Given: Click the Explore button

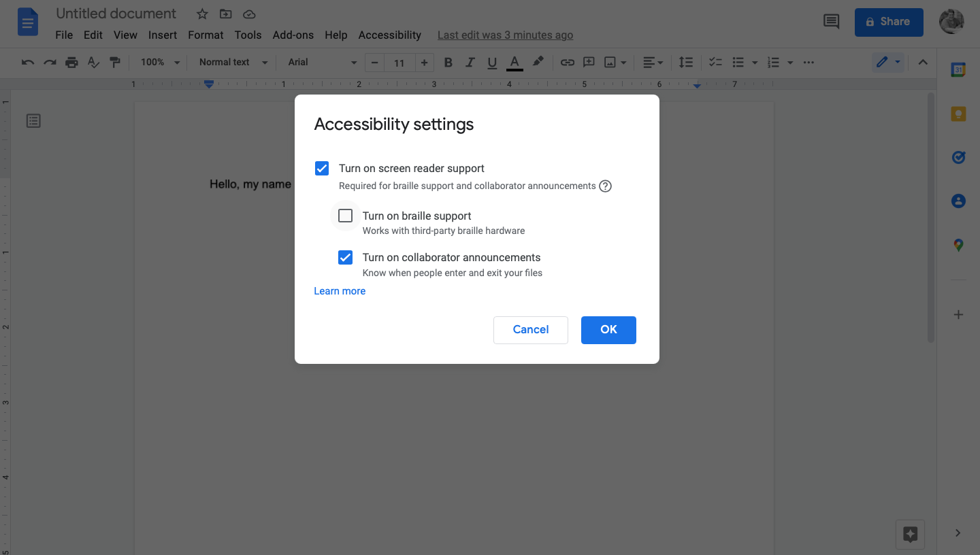Looking at the screenshot, I should click(911, 534).
